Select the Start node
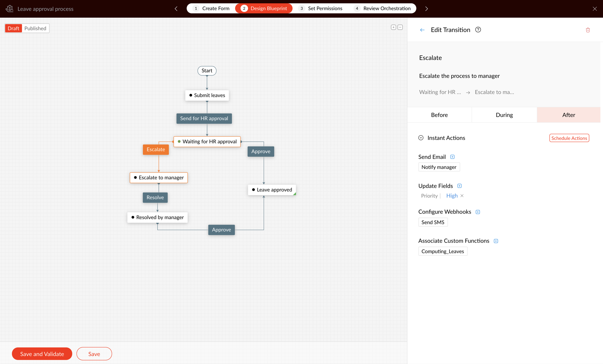The width and height of the screenshot is (603, 364). 207,71
